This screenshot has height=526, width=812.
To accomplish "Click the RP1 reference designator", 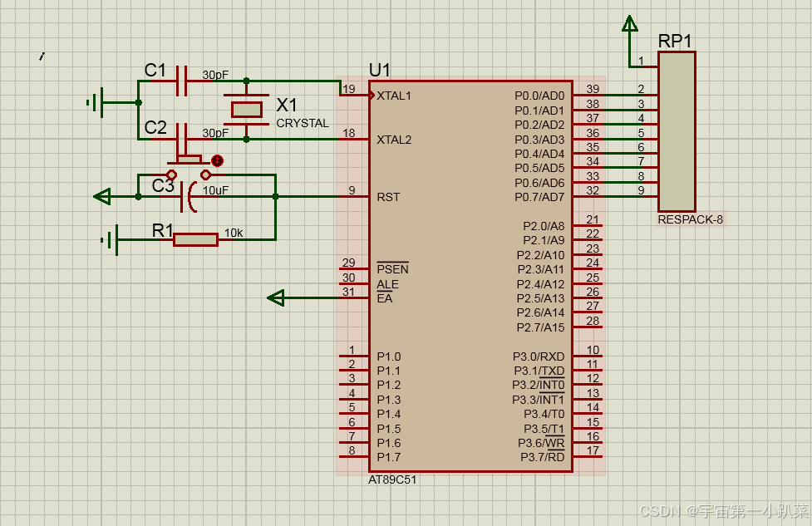I will tap(675, 41).
